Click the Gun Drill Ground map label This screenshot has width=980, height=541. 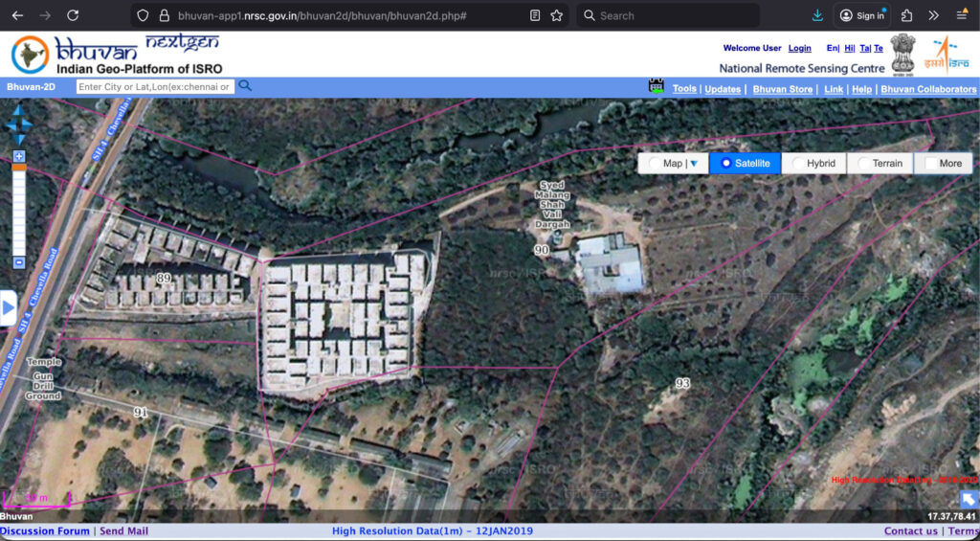[x=42, y=387]
